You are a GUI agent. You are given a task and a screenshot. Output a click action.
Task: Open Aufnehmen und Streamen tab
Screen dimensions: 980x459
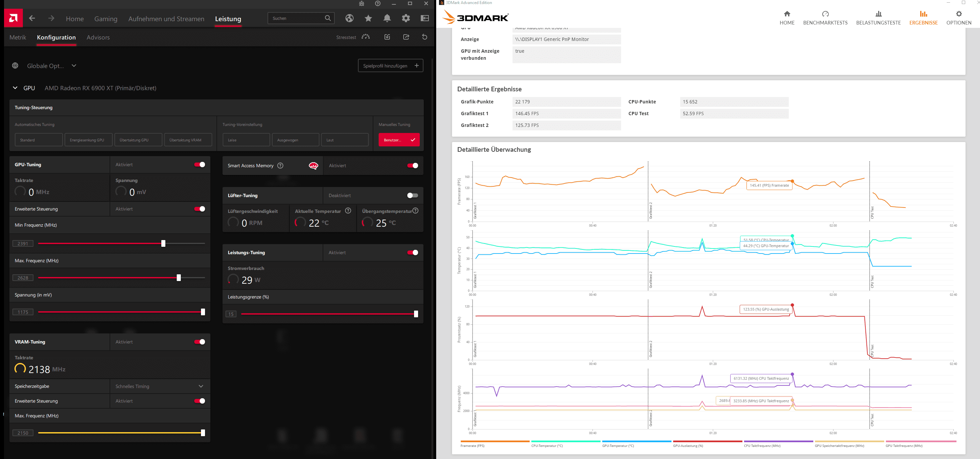[x=166, y=18]
